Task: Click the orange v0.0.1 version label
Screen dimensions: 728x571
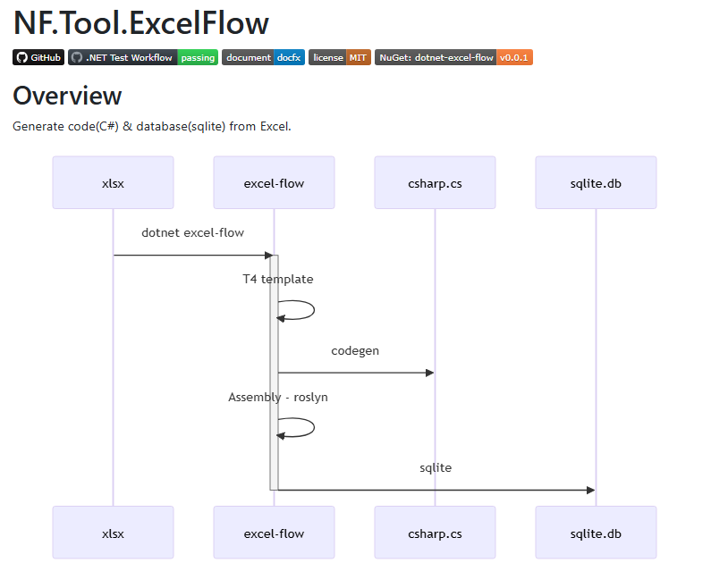Action: [514, 57]
